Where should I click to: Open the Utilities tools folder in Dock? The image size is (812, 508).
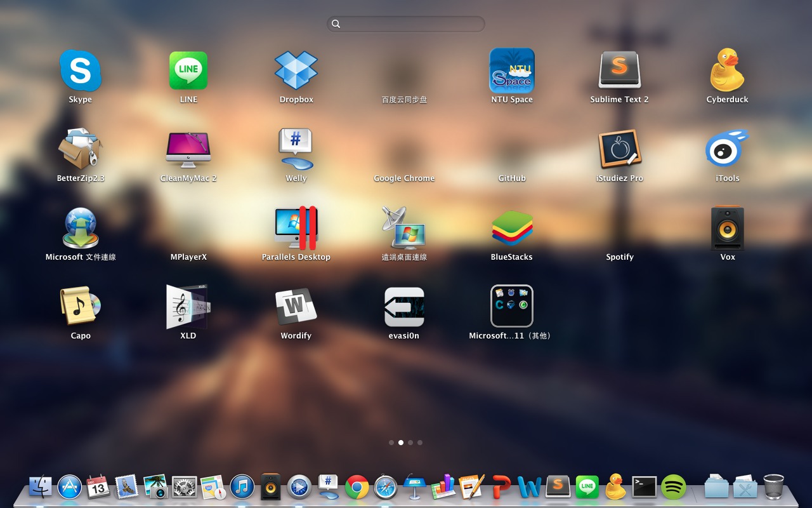[745, 487]
